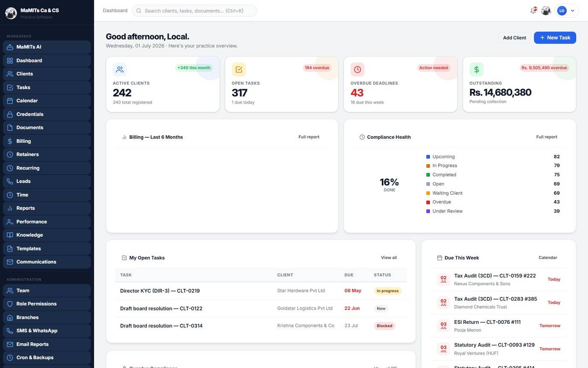Click the Action needed badge
This screenshot has height=368, width=588.
coord(433,68)
